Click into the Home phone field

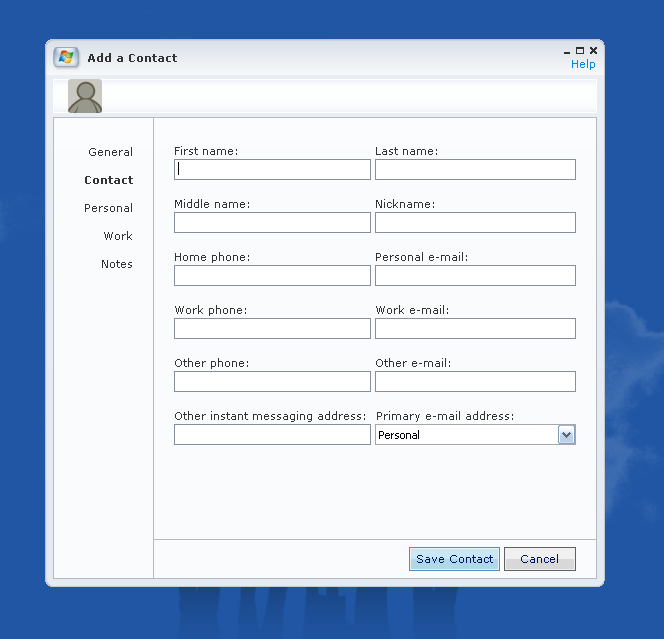pos(272,276)
